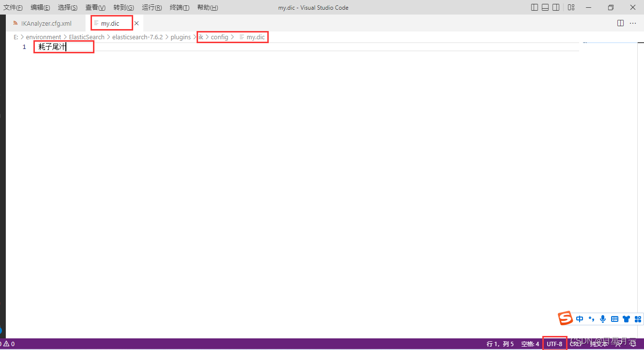
Task: Open the 编辑(E) menu
Action: coord(40,8)
